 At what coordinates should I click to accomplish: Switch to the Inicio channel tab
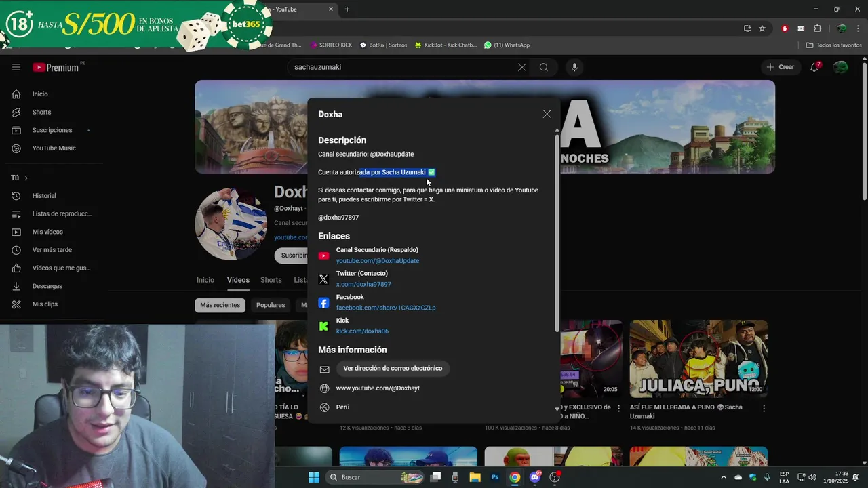(x=205, y=280)
